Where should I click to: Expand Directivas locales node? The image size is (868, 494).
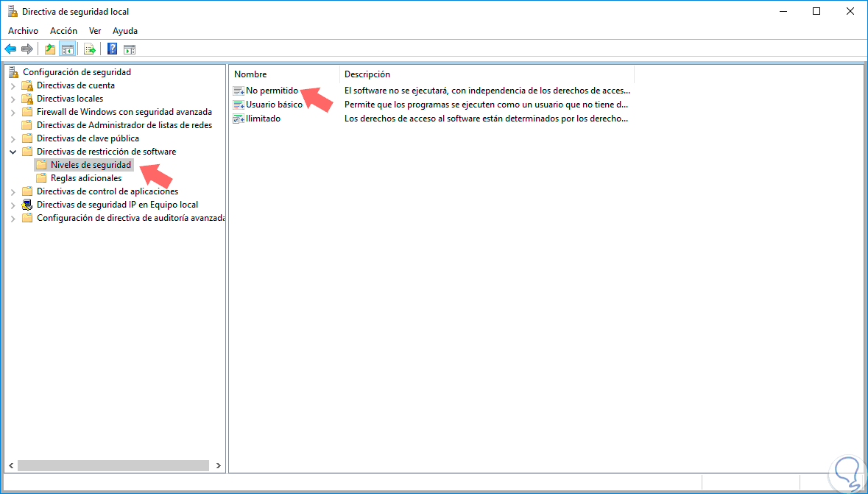tap(13, 99)
